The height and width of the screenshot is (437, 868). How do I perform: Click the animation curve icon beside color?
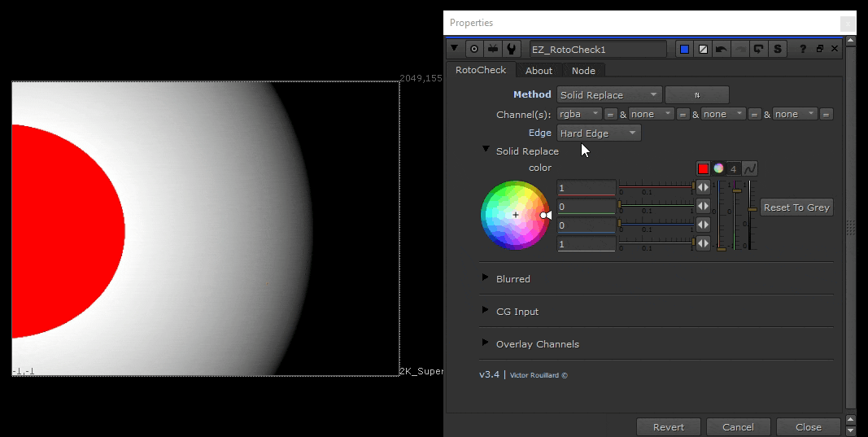[x=750, y=168]
